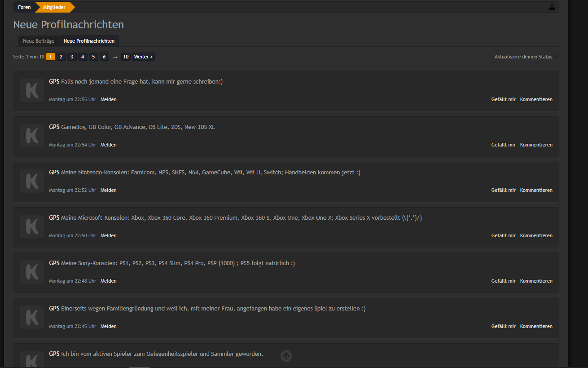Expand the 'Aktualisiere deinen Status' dropdown
Image resolution: width=588 pixels, height=368 pixels.
pyautogui.click(x=527, y=57)
